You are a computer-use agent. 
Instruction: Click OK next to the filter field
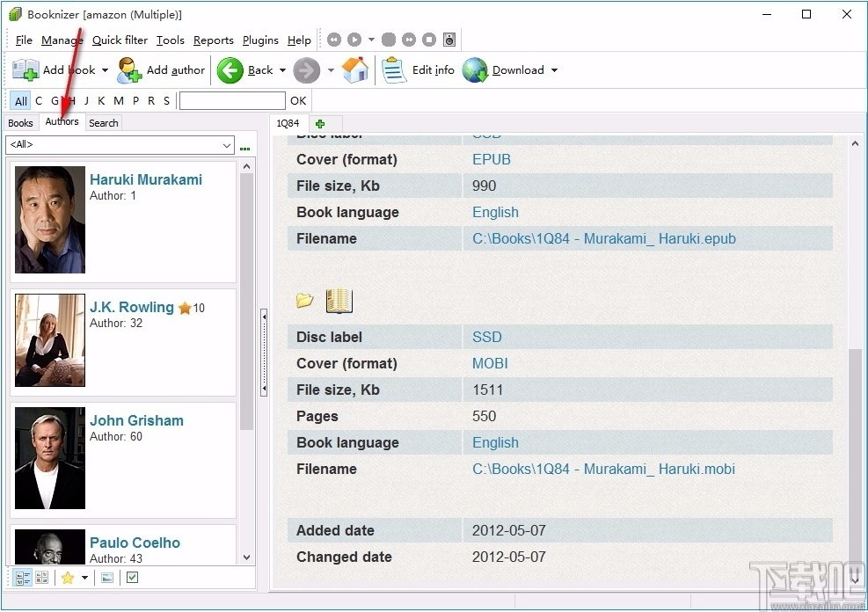coord(298,101)
